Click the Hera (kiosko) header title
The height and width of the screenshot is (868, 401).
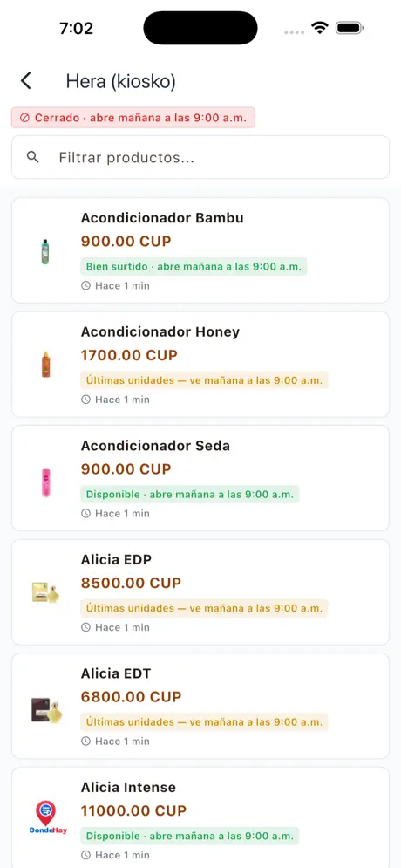120,81
